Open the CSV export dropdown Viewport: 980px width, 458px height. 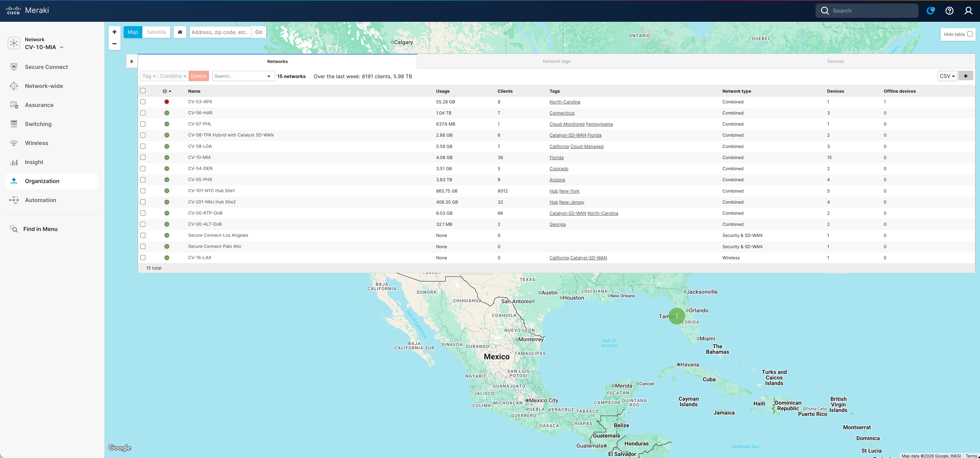(x=947, y=76)
